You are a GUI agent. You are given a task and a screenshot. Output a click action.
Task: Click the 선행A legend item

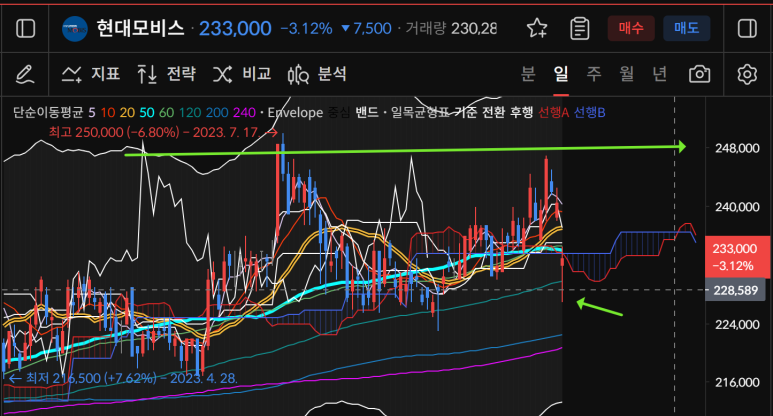553,113
